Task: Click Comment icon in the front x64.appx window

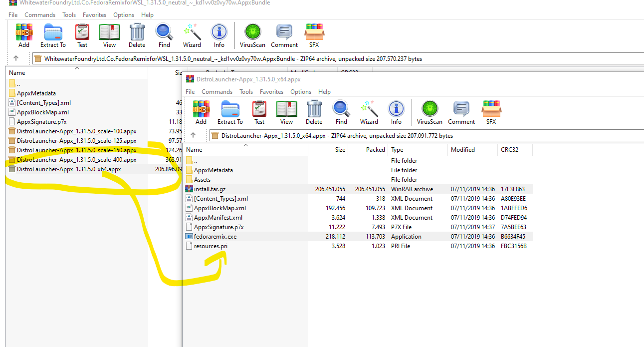Action: [461, 112]
